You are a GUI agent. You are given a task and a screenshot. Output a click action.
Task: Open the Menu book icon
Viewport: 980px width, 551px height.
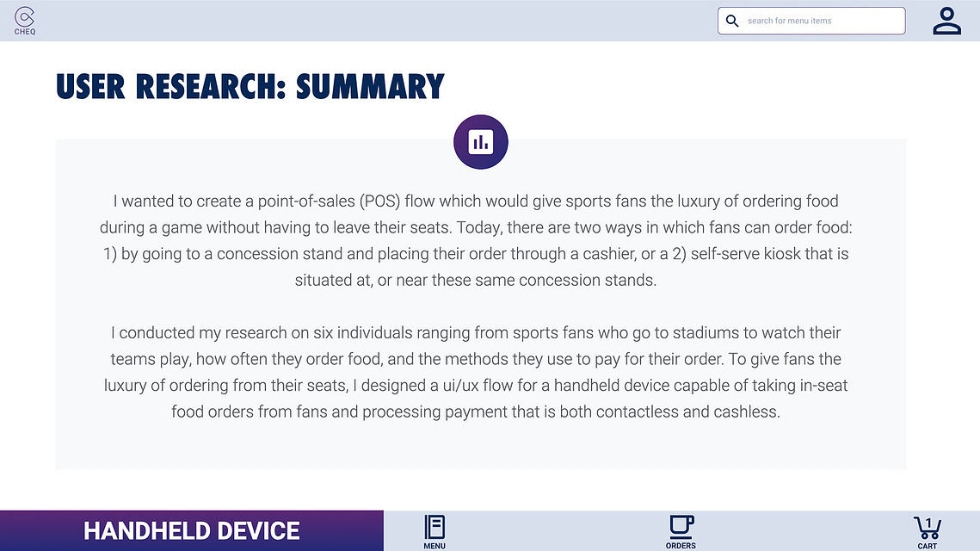pos(435,527)
